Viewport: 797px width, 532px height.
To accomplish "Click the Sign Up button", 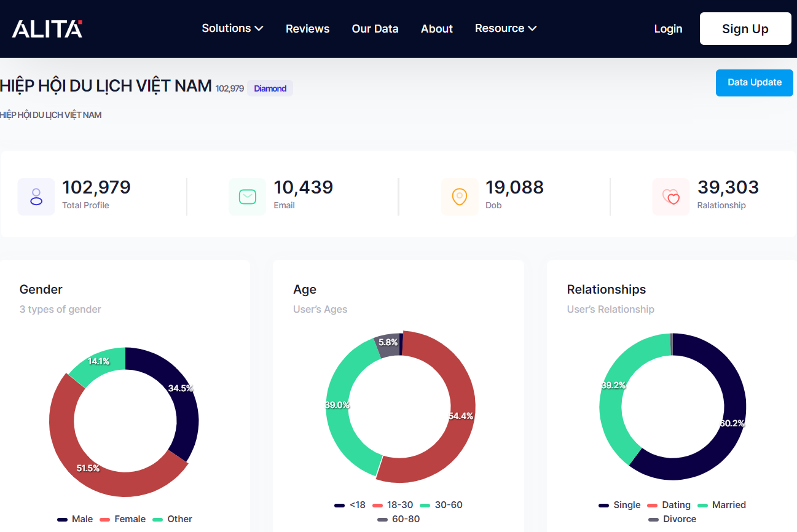I will tap(745, 29).
